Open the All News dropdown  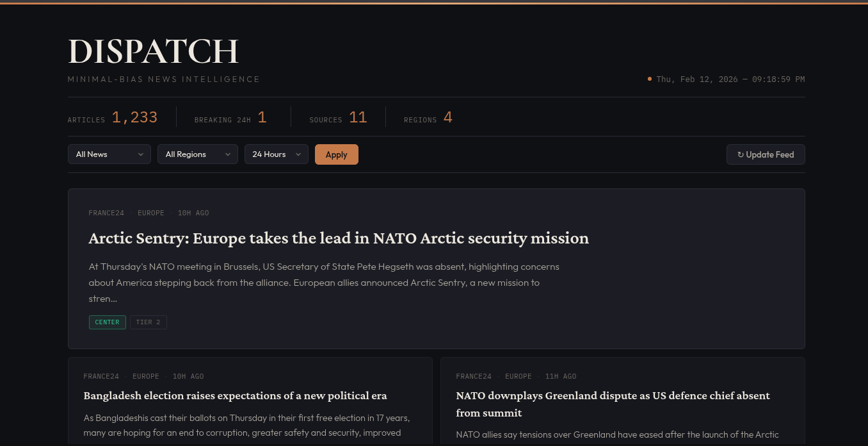109,154
